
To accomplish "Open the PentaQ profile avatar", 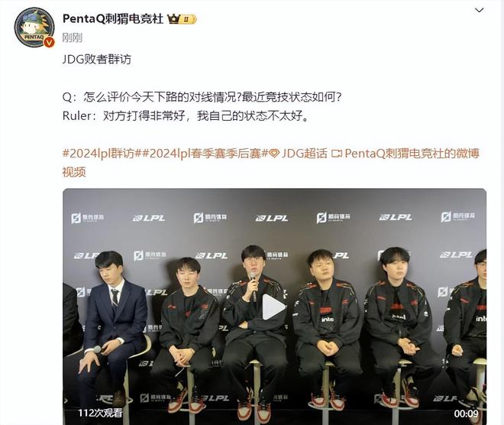I will (34, 28).
